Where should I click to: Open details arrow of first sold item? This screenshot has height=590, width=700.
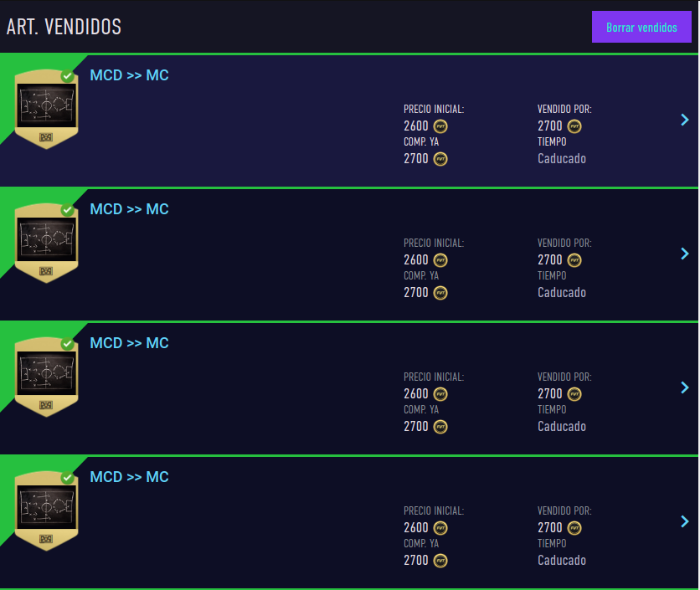[685, 120]
